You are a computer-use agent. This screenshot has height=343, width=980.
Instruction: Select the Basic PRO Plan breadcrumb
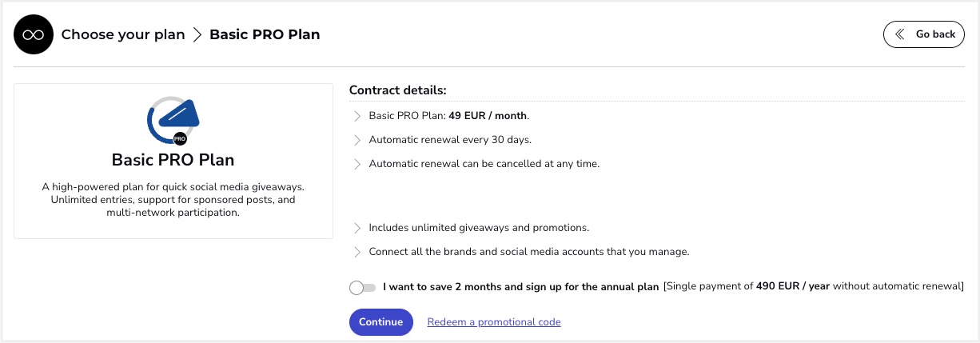pyautogui.click(x=265, y=34)
